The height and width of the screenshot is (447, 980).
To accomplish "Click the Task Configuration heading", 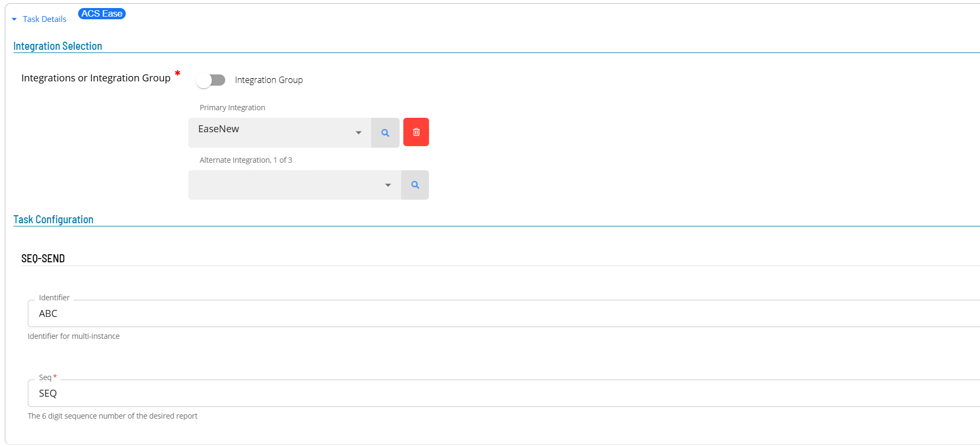I will coord(53,219).
